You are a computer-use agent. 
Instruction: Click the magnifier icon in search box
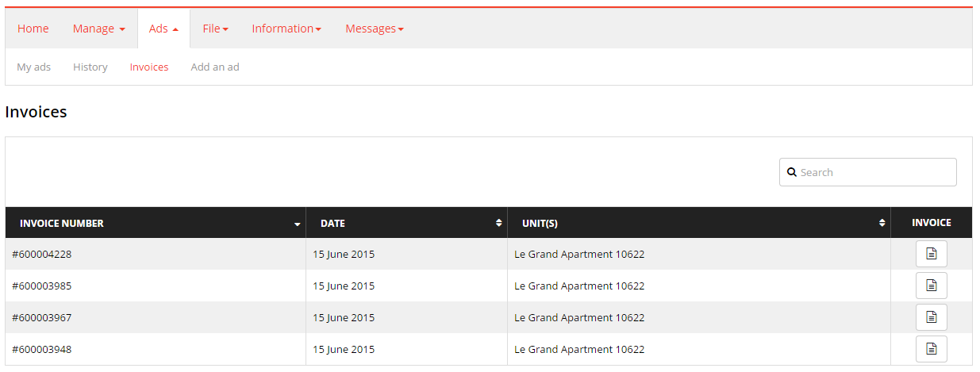click(x=791, y=172)
